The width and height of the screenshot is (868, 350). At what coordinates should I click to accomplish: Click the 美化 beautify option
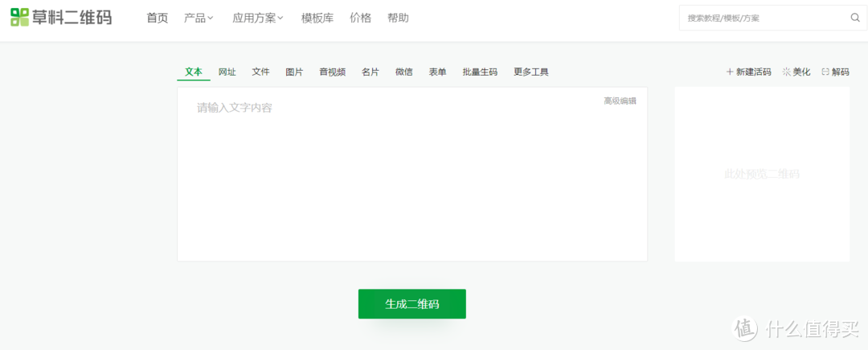796,72
